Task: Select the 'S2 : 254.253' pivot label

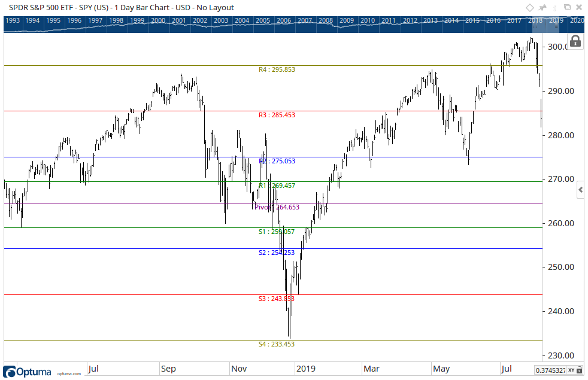Action: point(277,253)
